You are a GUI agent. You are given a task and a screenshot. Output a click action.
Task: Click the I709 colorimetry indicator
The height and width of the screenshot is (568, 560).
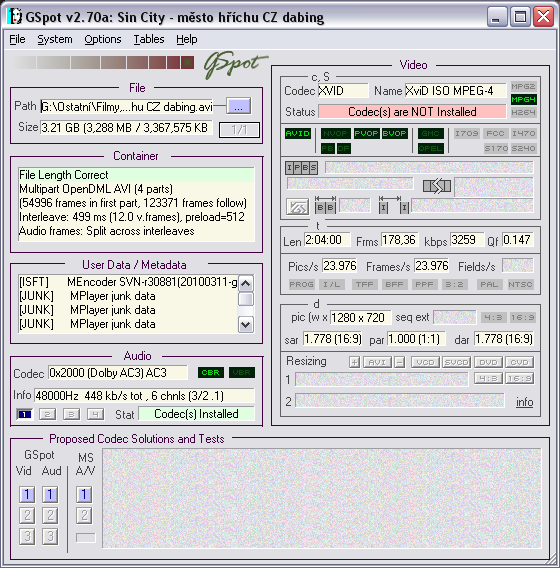(x=467, y=133)
